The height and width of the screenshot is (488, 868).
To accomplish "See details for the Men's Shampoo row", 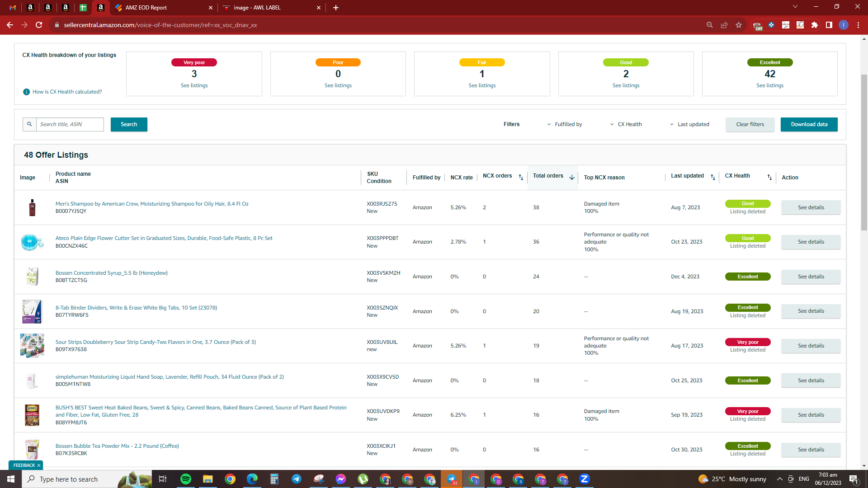I will 811,207.
